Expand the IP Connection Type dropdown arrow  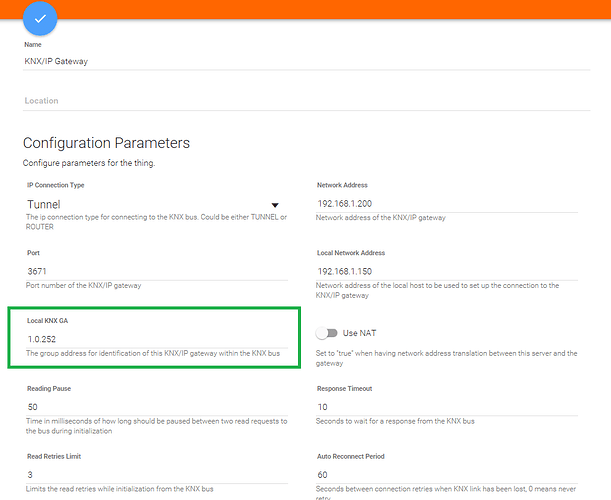[275, 205]
